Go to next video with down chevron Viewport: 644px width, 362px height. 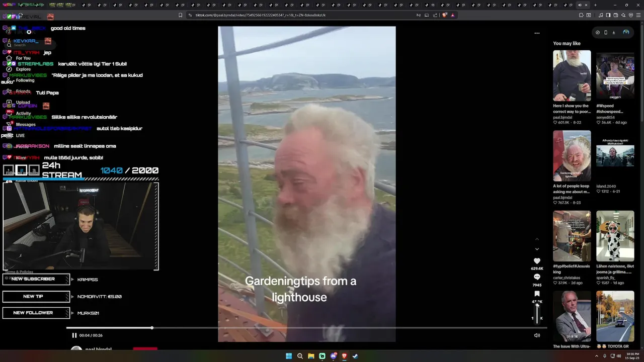click(537, 249)
